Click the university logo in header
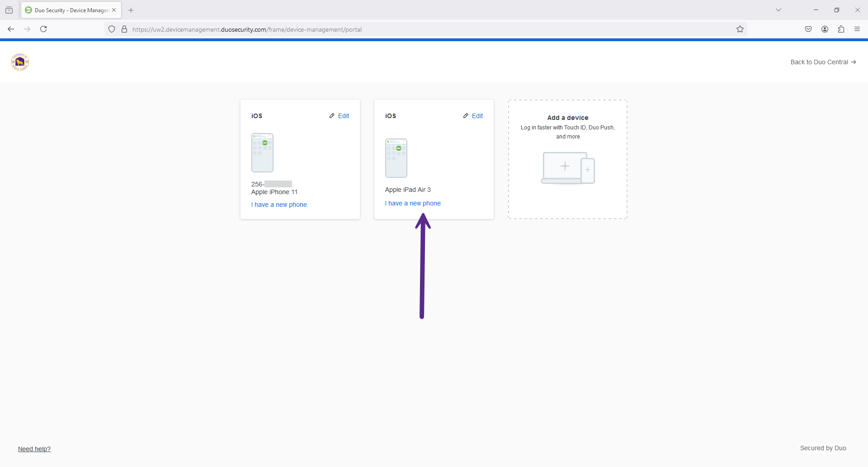Screen dimensions: 868x467 click(20, 62)
